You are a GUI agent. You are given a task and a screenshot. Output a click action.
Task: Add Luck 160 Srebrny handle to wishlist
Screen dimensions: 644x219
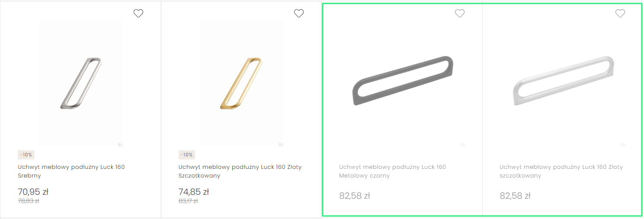(138, 13)
